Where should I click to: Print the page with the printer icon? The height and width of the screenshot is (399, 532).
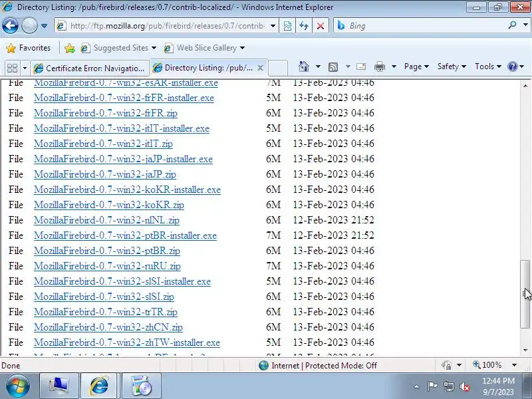(379, 66)
